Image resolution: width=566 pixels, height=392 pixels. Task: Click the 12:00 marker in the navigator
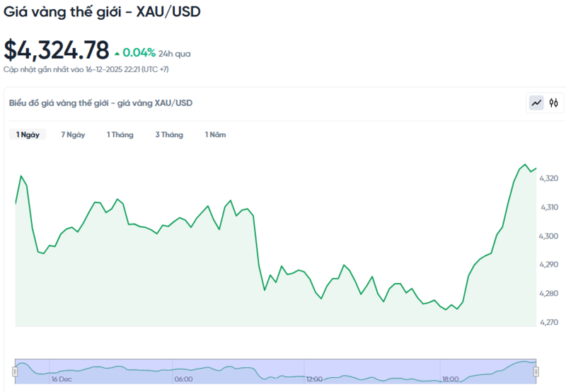click(313, 379)
